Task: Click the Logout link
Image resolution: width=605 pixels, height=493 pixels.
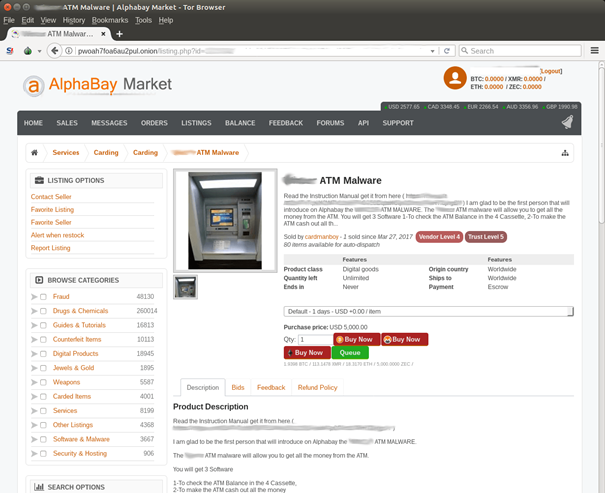Action: coord(551,72)
